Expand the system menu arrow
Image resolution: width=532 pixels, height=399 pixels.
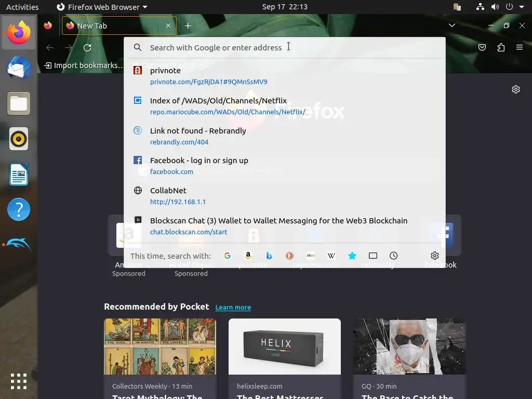coord(522,7)
